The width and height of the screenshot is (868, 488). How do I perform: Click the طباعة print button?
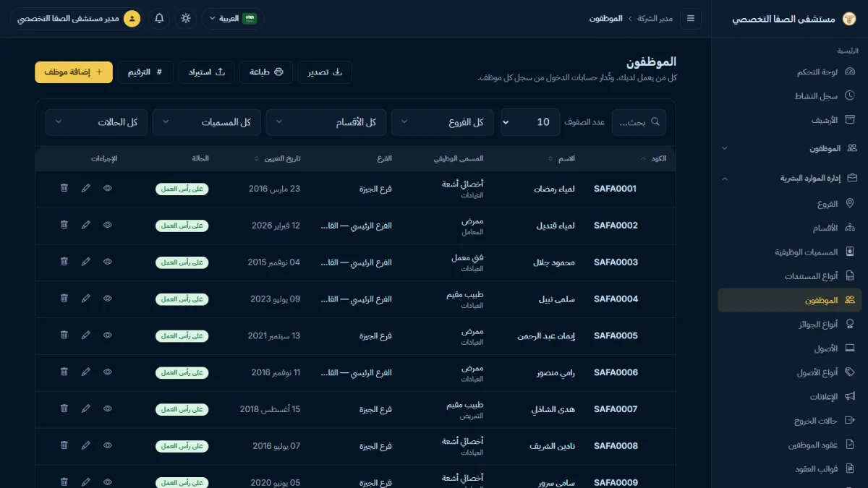click(x=266, y=72)
